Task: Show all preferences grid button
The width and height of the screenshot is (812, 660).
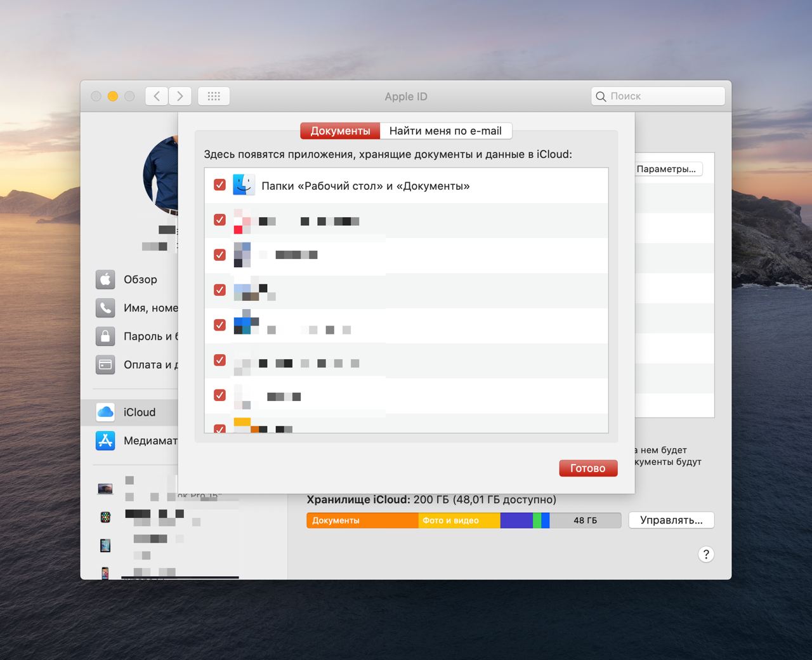Action: (214, 96)
